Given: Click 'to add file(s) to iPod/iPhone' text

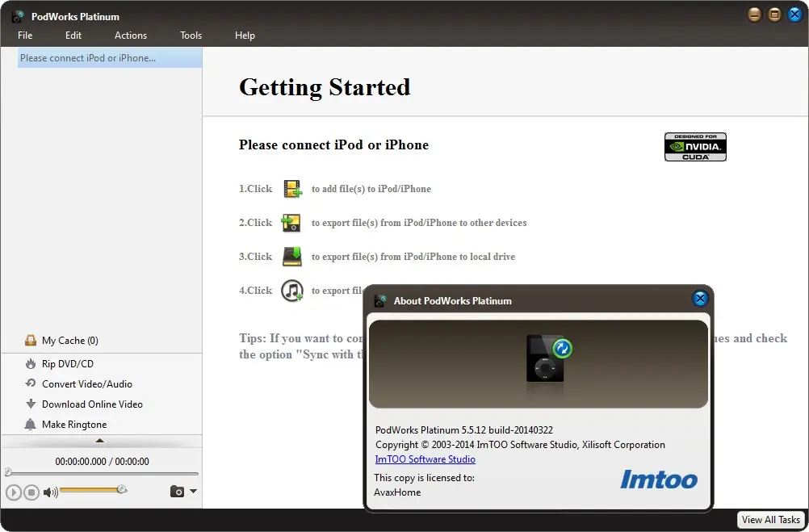Looking at the screenshot, I should (x=371, y=189).
